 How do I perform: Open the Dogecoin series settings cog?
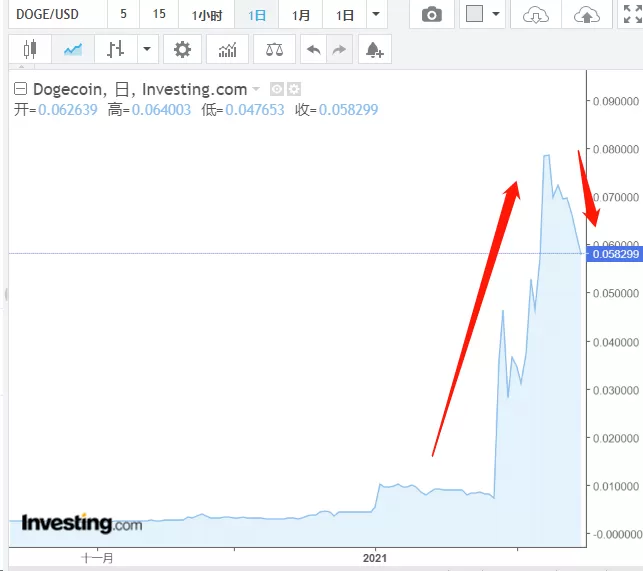point(294,89)
